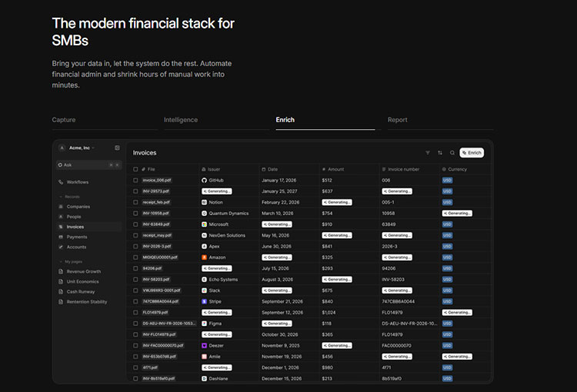Click the Apex issuer icon
577x392 pixels.
[x=204, y=247]
